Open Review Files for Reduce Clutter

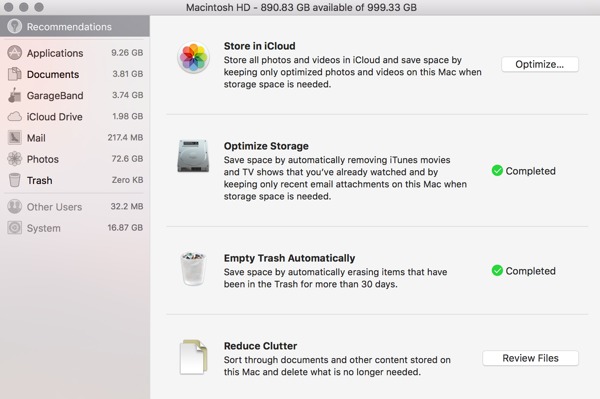point(530,358)
